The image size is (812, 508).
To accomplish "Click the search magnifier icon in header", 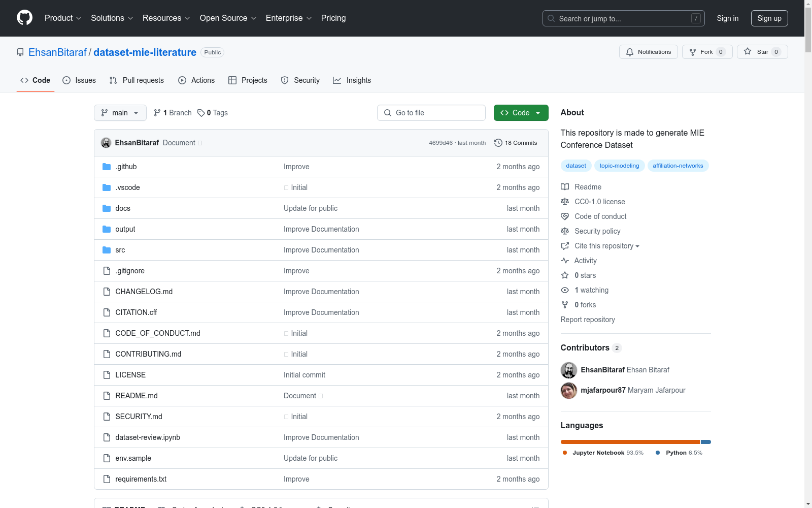I will pyautogui.click(x=551, y=18).
